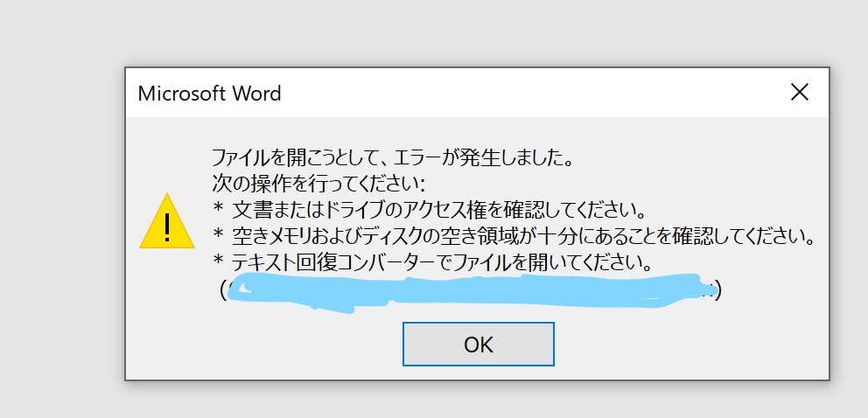The width and height of the screenshot is (868, 418).
Task: Click the Microsoft Word title text
Action: click(x=209, y=93)
